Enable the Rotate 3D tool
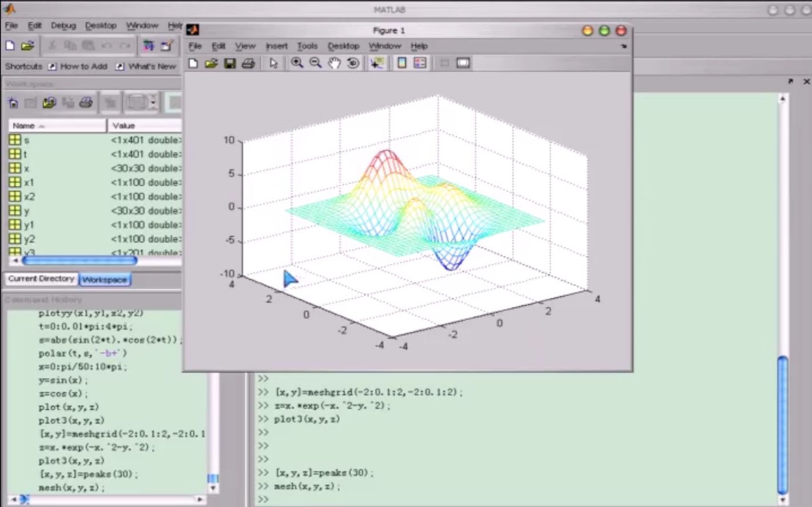The width and height of the screenshot is (812, 507). (353, 63)
